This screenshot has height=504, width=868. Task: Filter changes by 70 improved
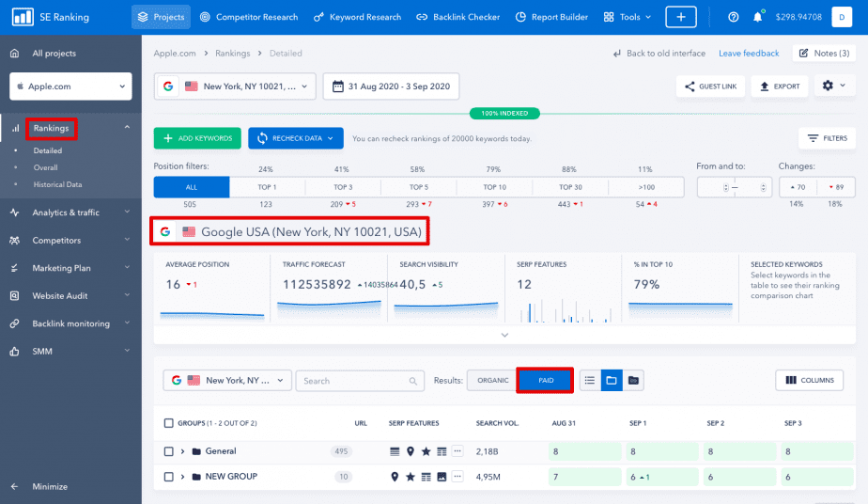pos(798,187)
